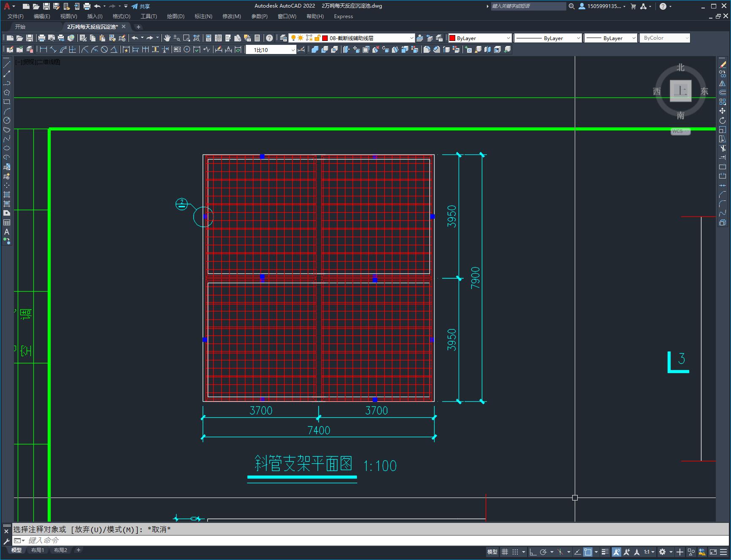731x560 pixels.
Task: Open the Layer Properties manager icon
Action: (283, 38)
